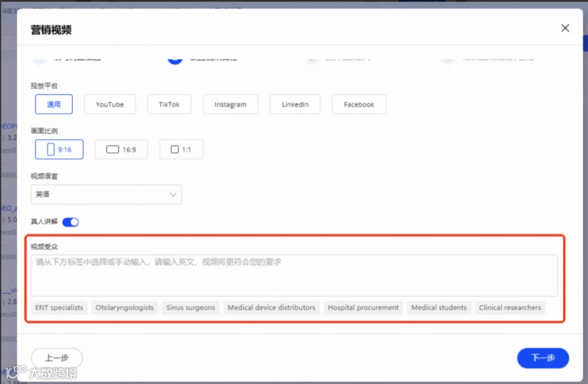Add the Clinical researchers audience tag

510,308
